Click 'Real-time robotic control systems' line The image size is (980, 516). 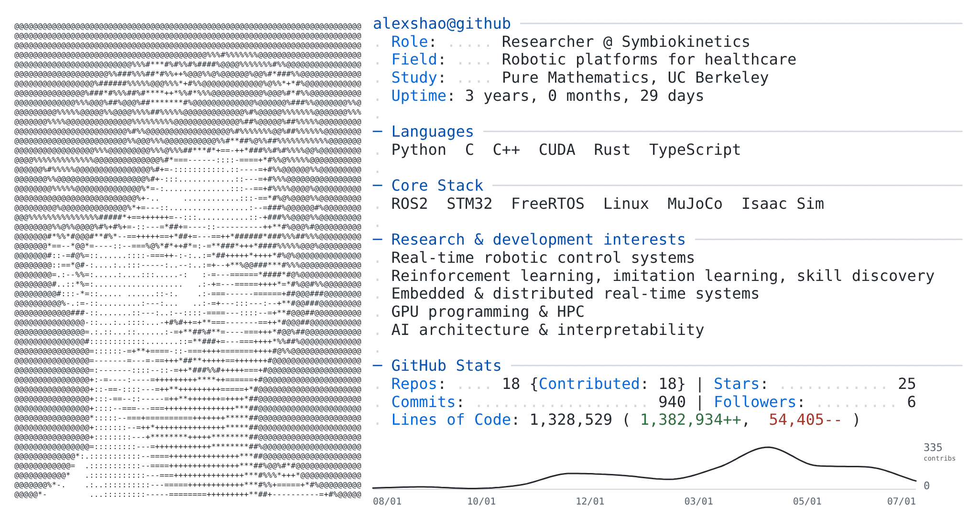click(x=543, y=258)
